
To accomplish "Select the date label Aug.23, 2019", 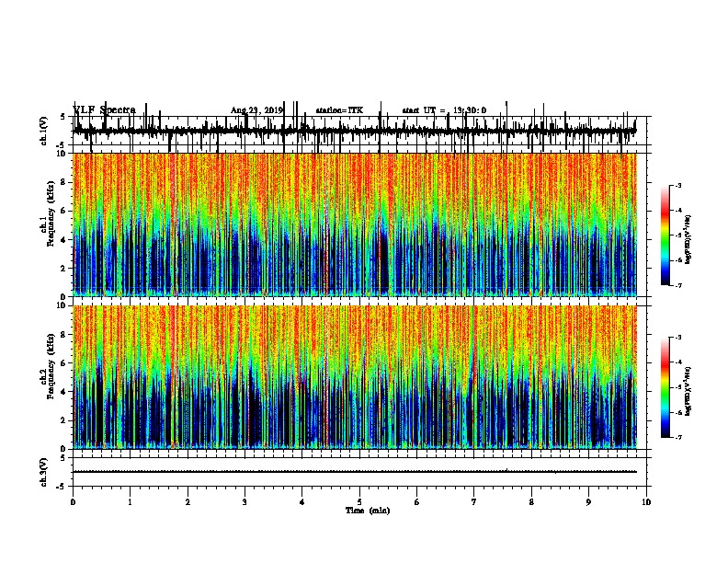I will (256, 110).
